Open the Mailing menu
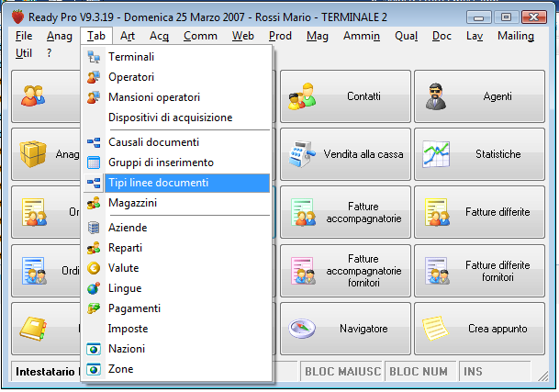Viewport: 559px width, 392px height. pos(516,36)
